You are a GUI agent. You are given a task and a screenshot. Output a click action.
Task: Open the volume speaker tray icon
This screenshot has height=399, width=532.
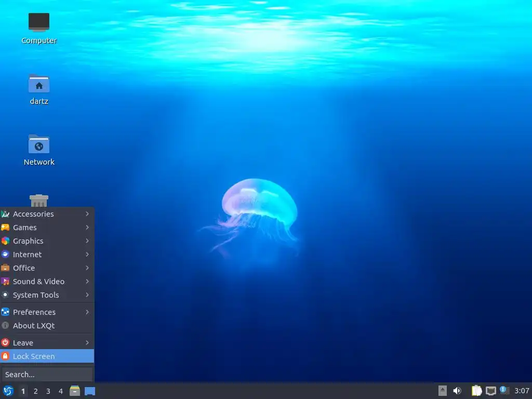(x=457, y=391)
